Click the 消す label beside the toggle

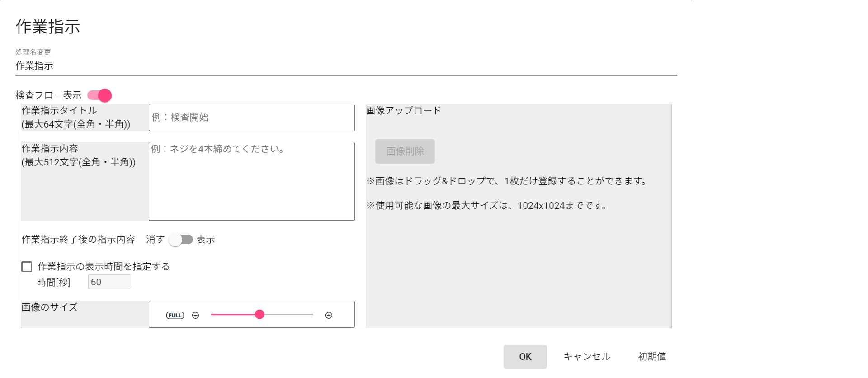(x=155, y=240)
